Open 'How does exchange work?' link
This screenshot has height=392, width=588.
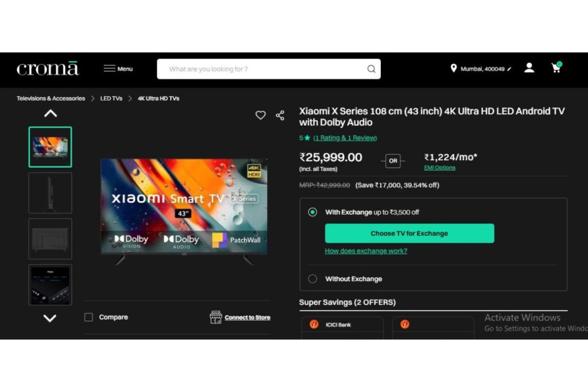[366, 251]
